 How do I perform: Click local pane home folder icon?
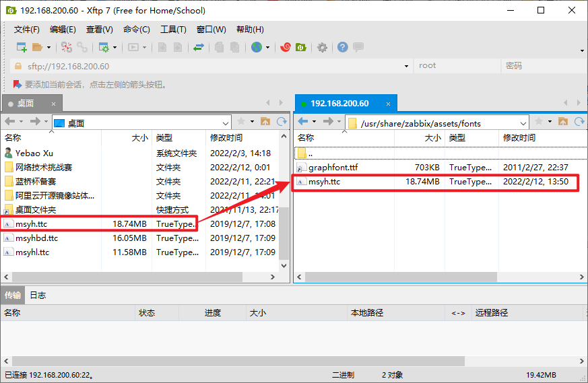[265, 121]
